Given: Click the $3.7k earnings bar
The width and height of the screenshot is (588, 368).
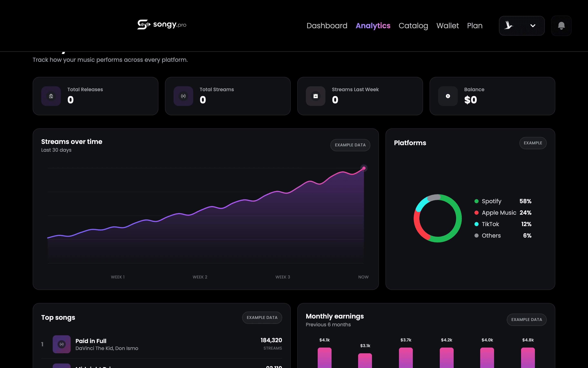Looking at the screenshot, I should coord(406,358).
